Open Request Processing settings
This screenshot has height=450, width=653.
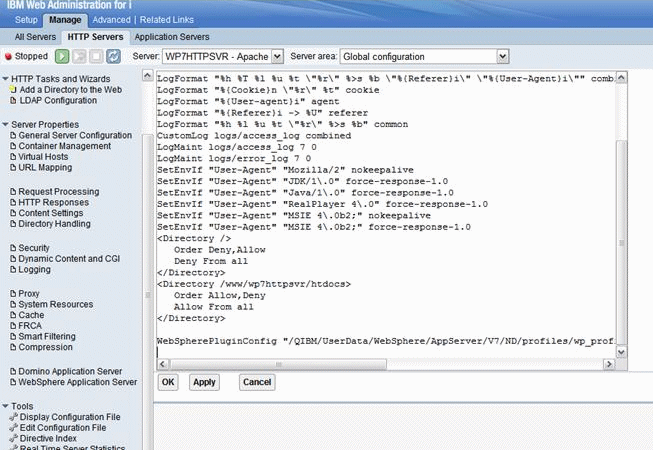click(59, 191)
